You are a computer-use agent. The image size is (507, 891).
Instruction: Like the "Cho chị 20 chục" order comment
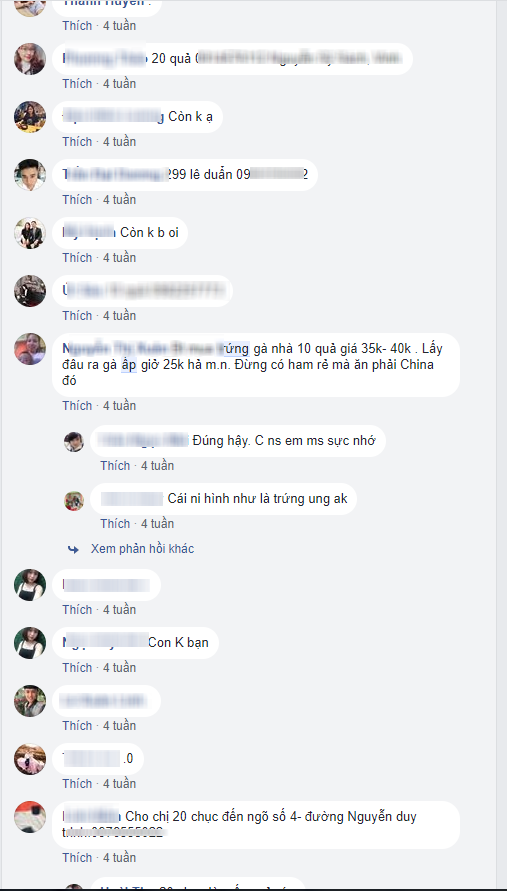point(77,857)
